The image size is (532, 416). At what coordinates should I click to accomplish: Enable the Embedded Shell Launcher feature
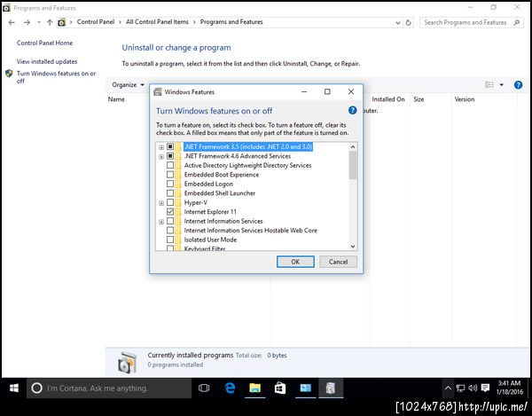170,193
